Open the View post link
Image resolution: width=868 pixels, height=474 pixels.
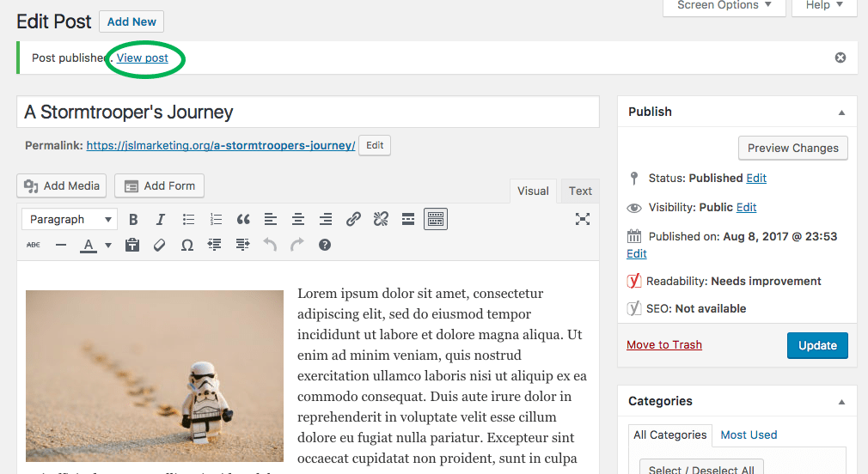143,58
